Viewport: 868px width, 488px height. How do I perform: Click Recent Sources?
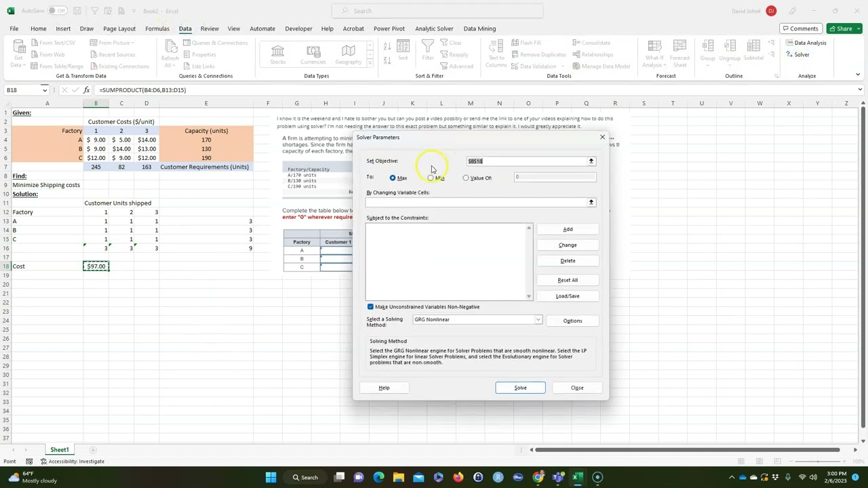tap(112, 54)
